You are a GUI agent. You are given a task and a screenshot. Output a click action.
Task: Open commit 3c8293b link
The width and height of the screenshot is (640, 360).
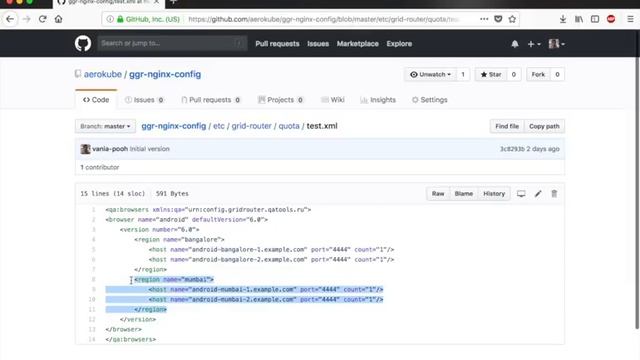(512, 149)
